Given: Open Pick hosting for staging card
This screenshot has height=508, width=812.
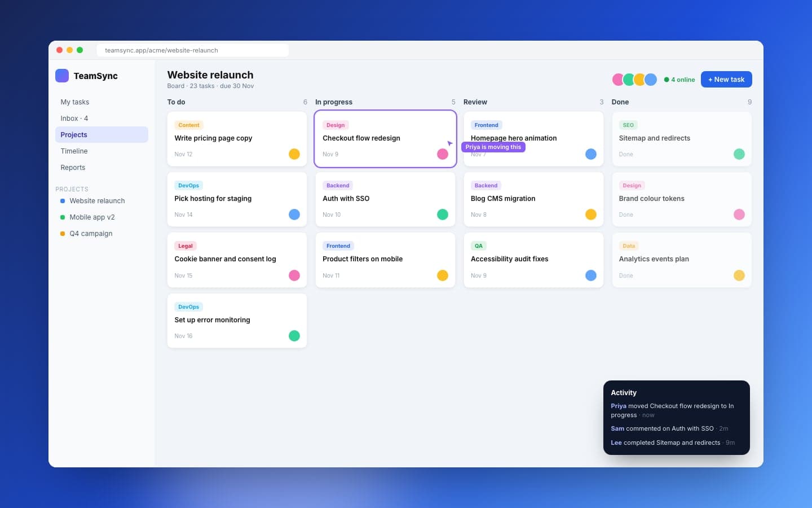Looking at the screenshot, I should click(x=237, y=199).
